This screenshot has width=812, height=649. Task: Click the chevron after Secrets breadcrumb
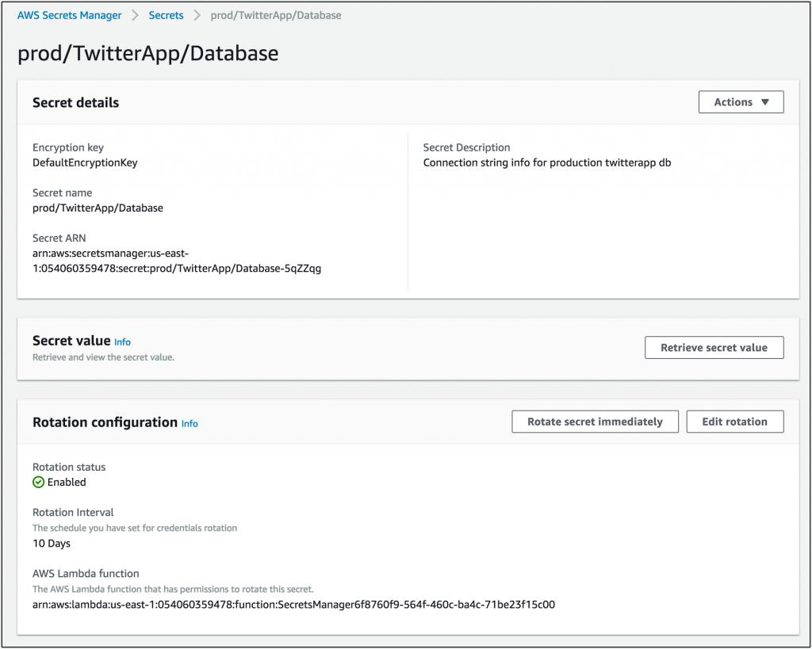[197, 15]
